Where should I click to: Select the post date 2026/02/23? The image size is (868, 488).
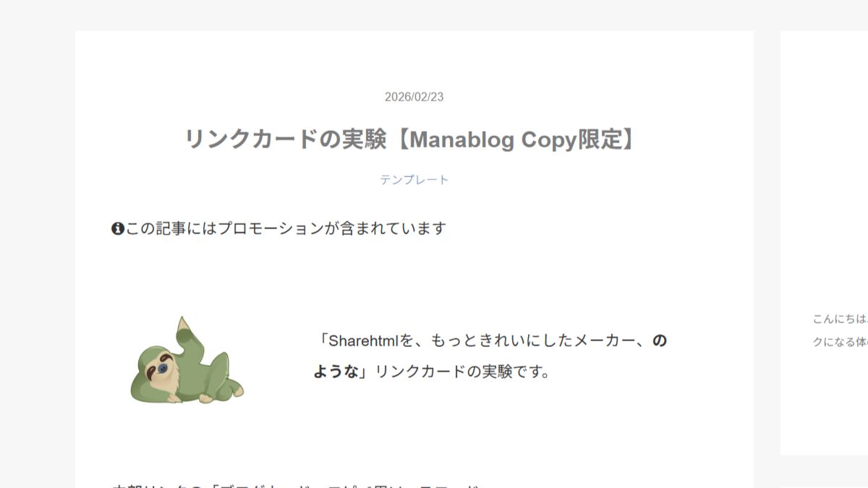(414, 97)
